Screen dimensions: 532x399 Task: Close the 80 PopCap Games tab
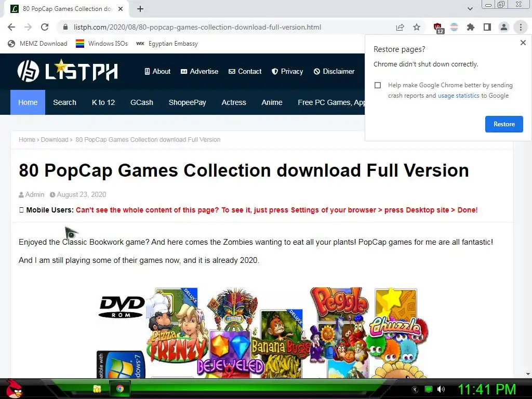[x=121, y=9]
